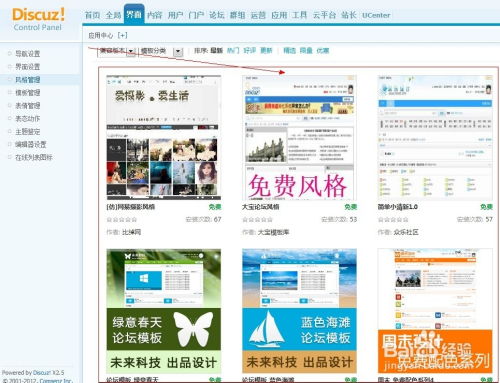Open 主题鉴定 in the sidebar
The height and width of the screenshot is (383, 500).
[x=28, y=132]
